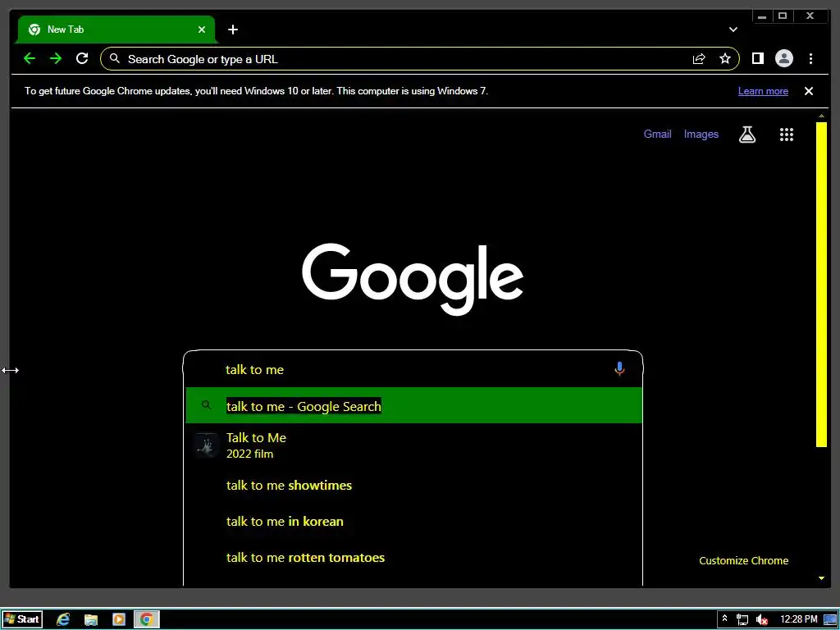The image size is (840, 630).
Task: Click the browser back arrow
Action: 30,58
